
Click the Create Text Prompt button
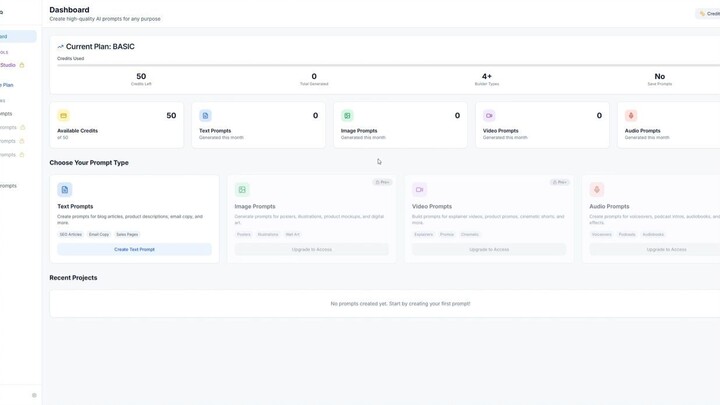point(134,249)
